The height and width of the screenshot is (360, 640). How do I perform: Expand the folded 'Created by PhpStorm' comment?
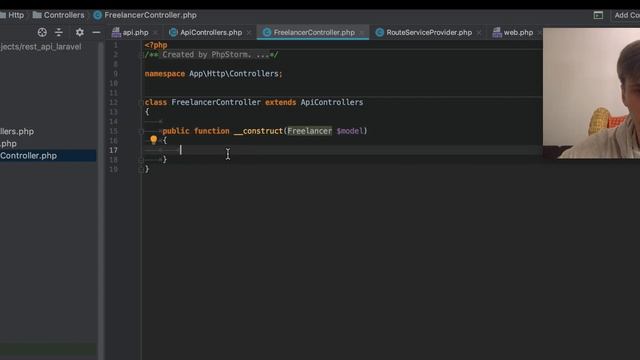click(212, 55)
